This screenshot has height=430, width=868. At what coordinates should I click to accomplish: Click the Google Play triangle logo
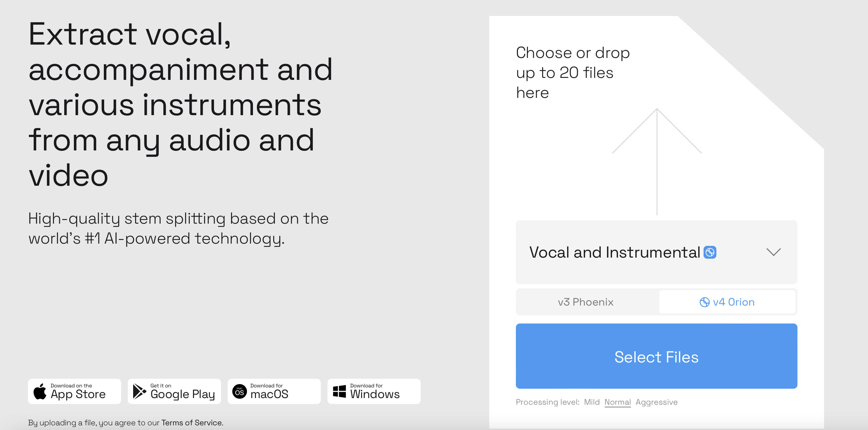[x=139, y=392]
